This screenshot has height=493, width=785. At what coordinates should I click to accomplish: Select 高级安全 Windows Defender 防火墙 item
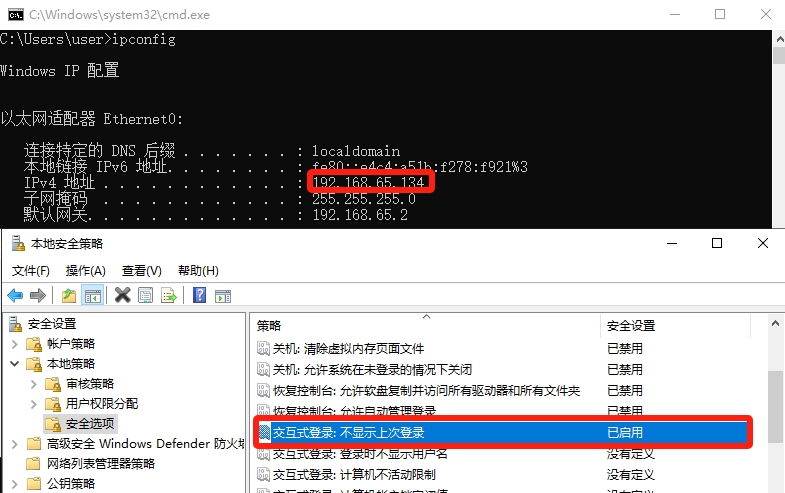pos(145,444)
